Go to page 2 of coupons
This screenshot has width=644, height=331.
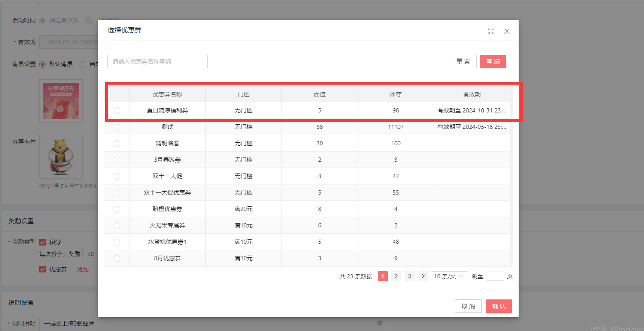pos(396,276)
